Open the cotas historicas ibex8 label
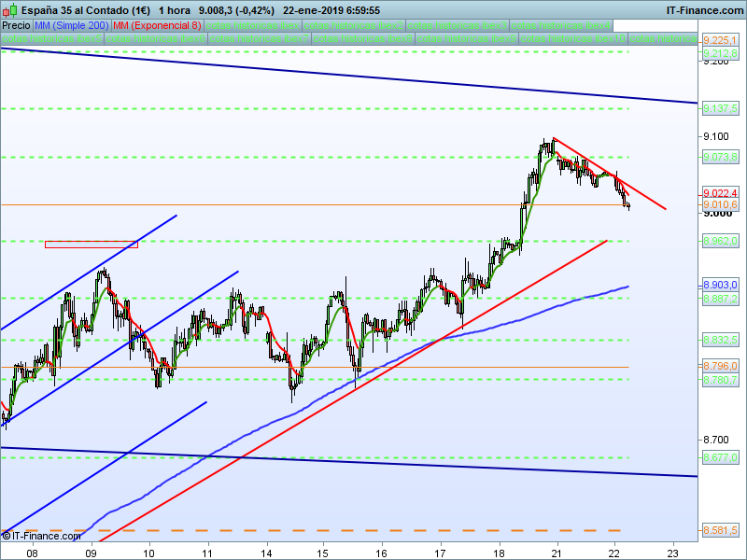 (x=363, y=38)
